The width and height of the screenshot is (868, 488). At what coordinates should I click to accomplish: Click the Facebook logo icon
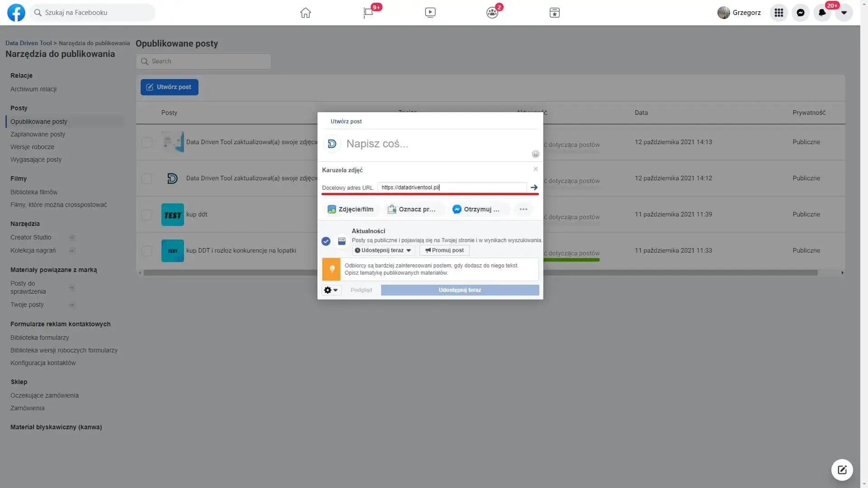(x=16, y=13)
